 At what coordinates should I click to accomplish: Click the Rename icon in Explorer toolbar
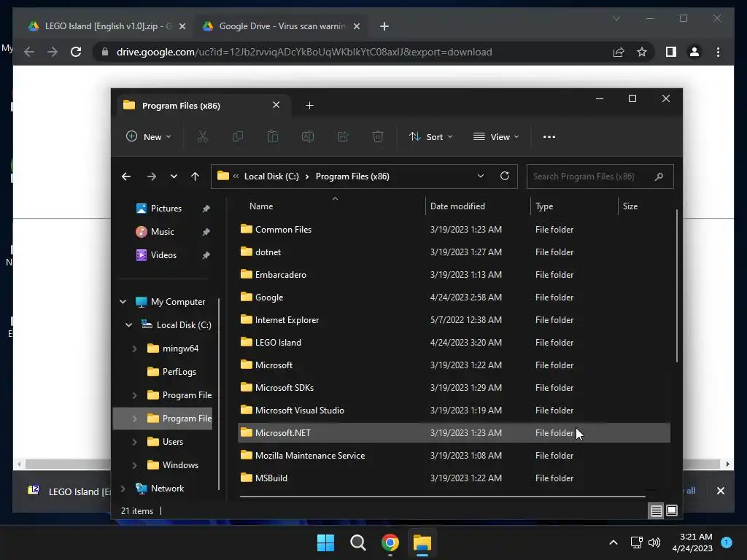pyautogui.click(x=308, y=136)
